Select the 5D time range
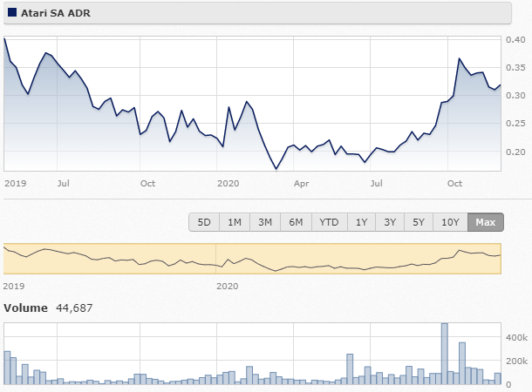The height and width of the screenshot is (392, 532). coord(204,222)
